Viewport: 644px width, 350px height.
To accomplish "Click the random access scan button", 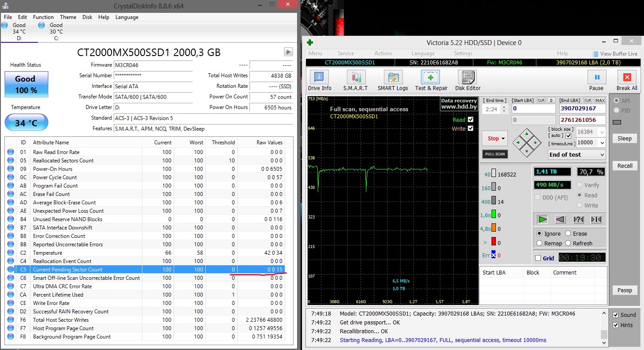I will pos(578,219).
